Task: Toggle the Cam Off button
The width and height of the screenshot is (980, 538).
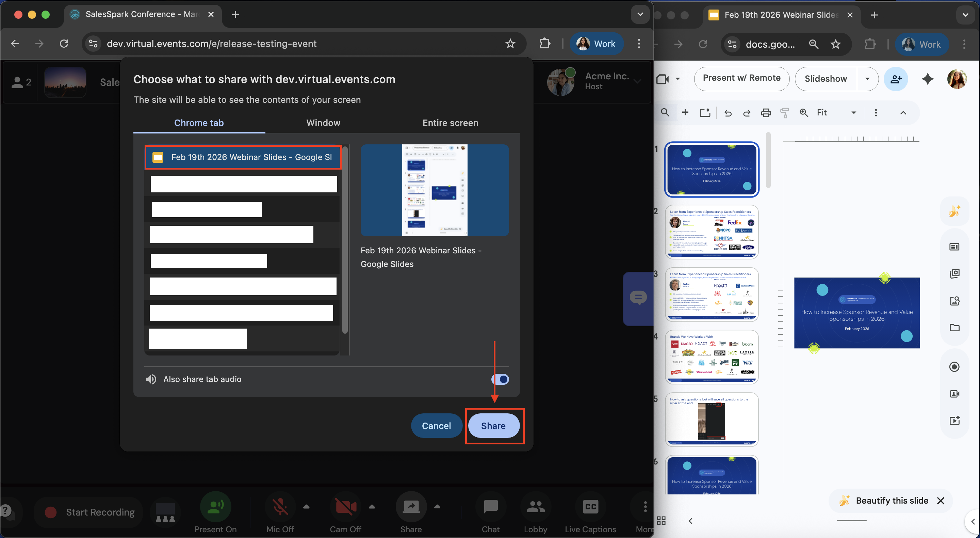Action: (x=345, y=507)
